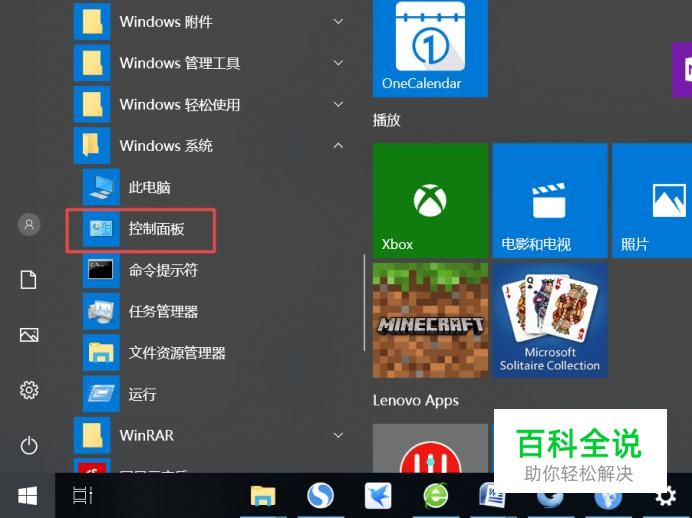Open Microsoft Solitaire Collection tile
The height and width of the screenshot is (518, 692).
[x=550, y=320]
